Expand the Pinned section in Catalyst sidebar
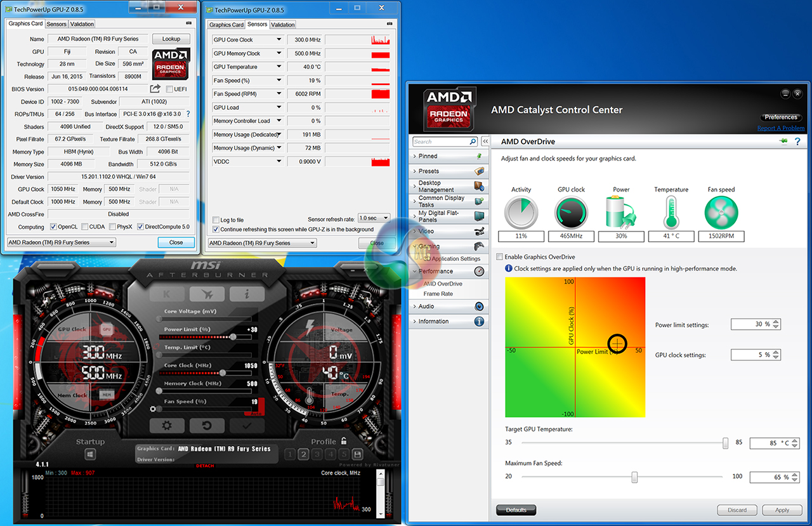This screenshot has height=526, width=812. tap(447, 156)
